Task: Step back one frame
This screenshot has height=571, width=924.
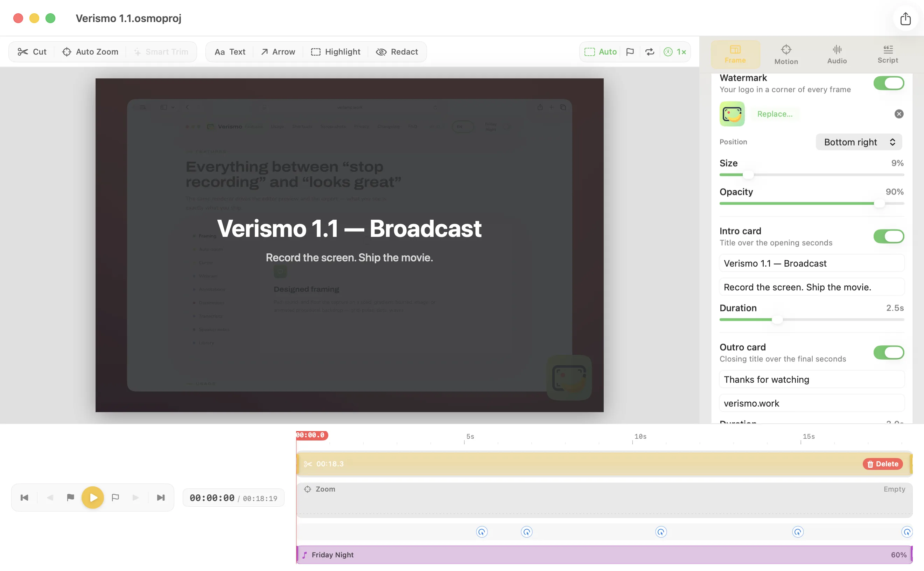Action: (50, 498)
